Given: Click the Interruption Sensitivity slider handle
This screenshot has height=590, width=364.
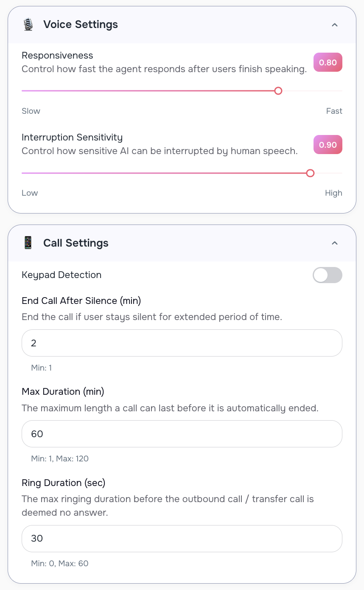Looking at the screenshot, I should pyautogui.click(x=310, y=173).
